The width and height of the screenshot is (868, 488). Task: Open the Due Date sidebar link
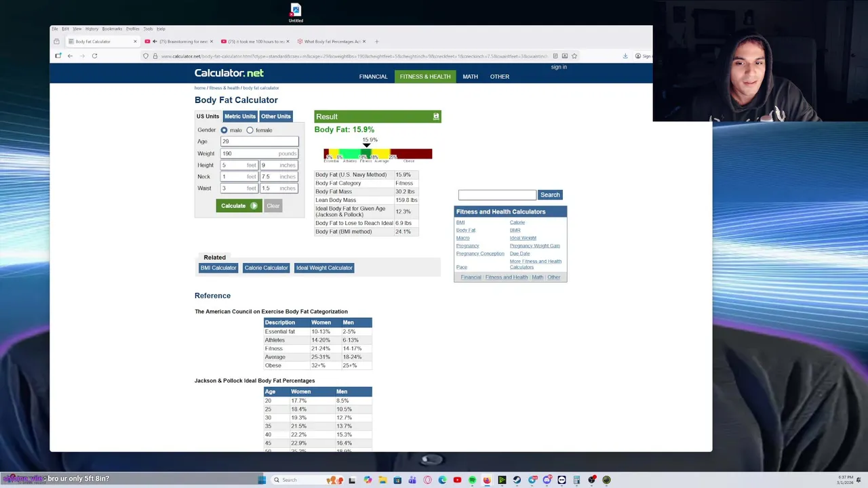point(519,253)
